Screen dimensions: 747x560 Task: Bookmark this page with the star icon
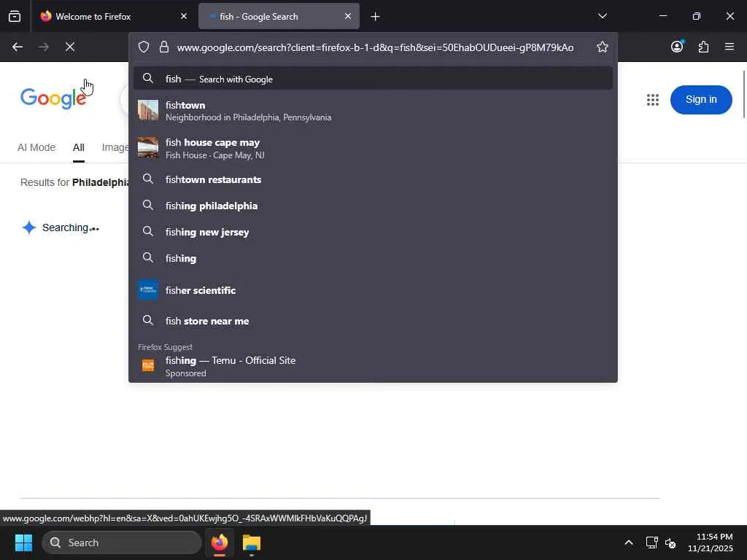(602, 47)
